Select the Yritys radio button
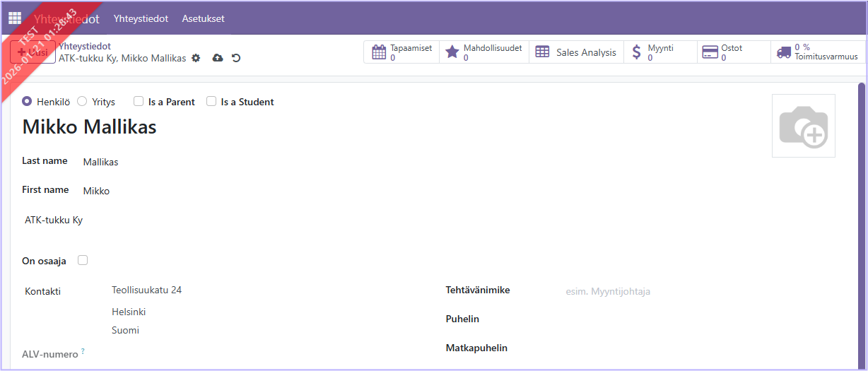This screenshot has width=868, height=371. [x=82, y=102]
